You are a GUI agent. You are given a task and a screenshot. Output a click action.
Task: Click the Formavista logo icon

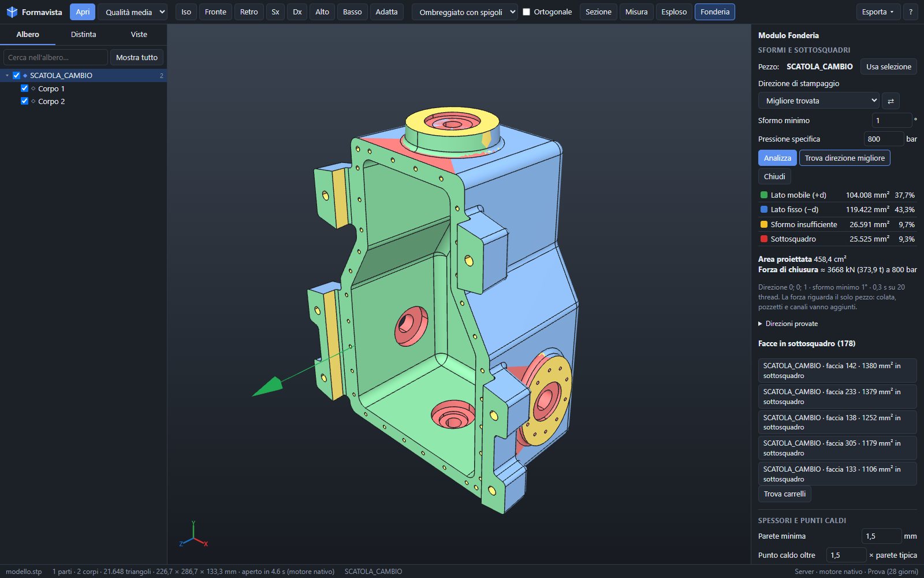pyautogui.click(x=12, y=12)
